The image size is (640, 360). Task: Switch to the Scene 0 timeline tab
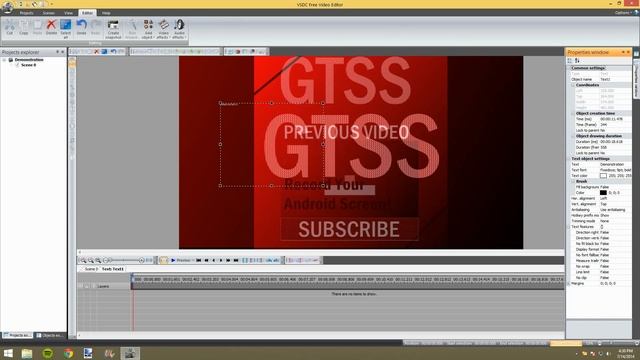pyautogui.click(x=91, y=269)
